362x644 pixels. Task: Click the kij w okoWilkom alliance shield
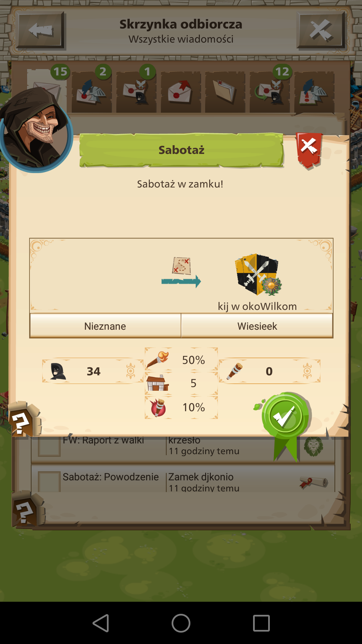coord(257,274)
